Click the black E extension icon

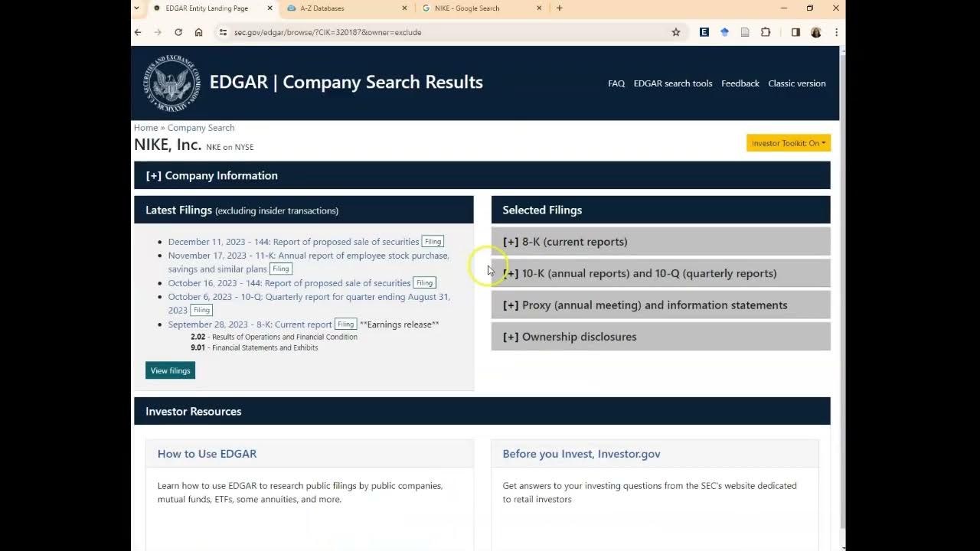704,32
